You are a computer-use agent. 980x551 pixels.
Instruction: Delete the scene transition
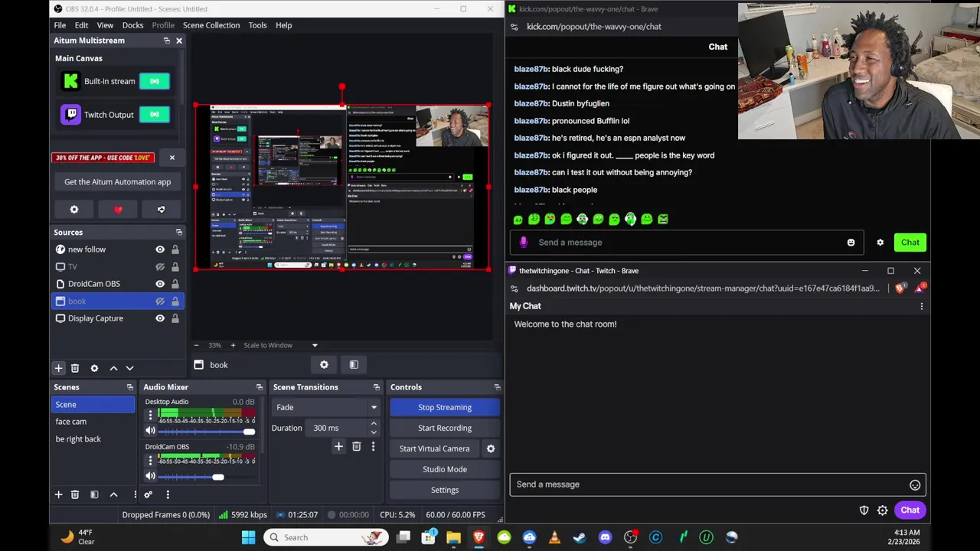[357, 447]
